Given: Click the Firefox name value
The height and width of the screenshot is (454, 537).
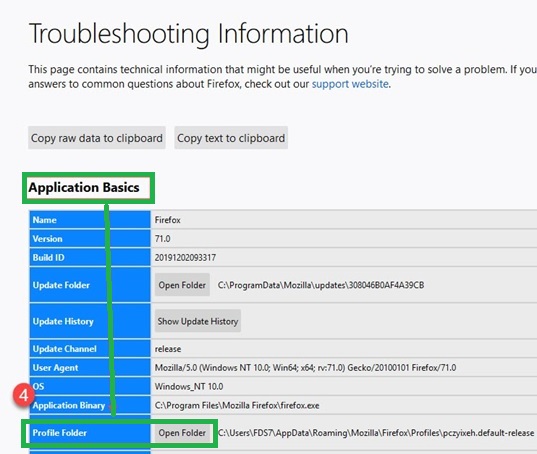Looking at the screenshot, I should point(167,220).
